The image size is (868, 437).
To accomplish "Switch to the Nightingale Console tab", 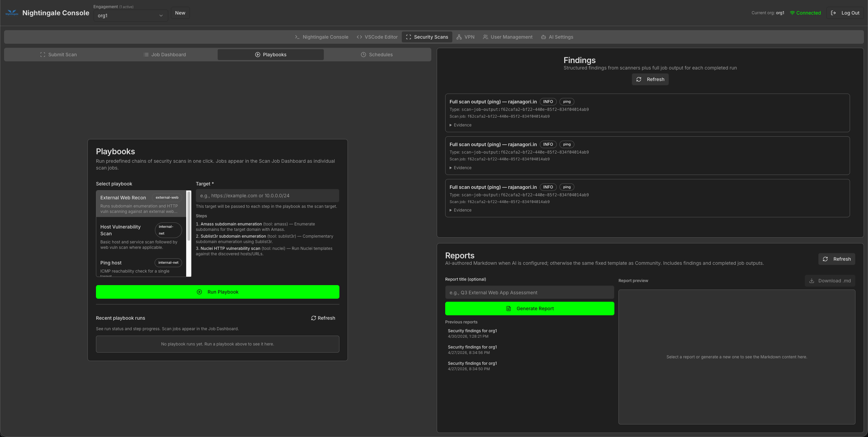I will coord(321,37).
